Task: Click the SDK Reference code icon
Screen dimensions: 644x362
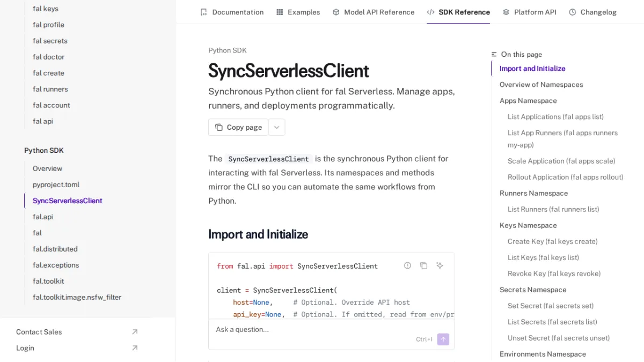Action: (430, 12)
